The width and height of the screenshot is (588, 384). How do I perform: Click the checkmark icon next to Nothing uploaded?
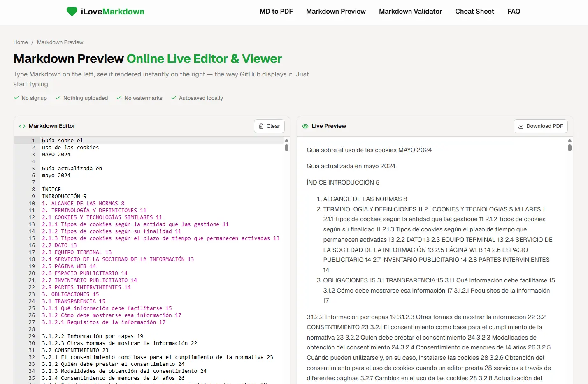point(58,98)
